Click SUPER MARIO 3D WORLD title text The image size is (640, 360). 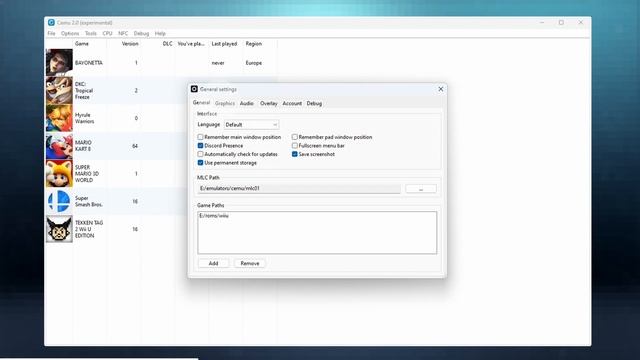[x=87, y=173]
